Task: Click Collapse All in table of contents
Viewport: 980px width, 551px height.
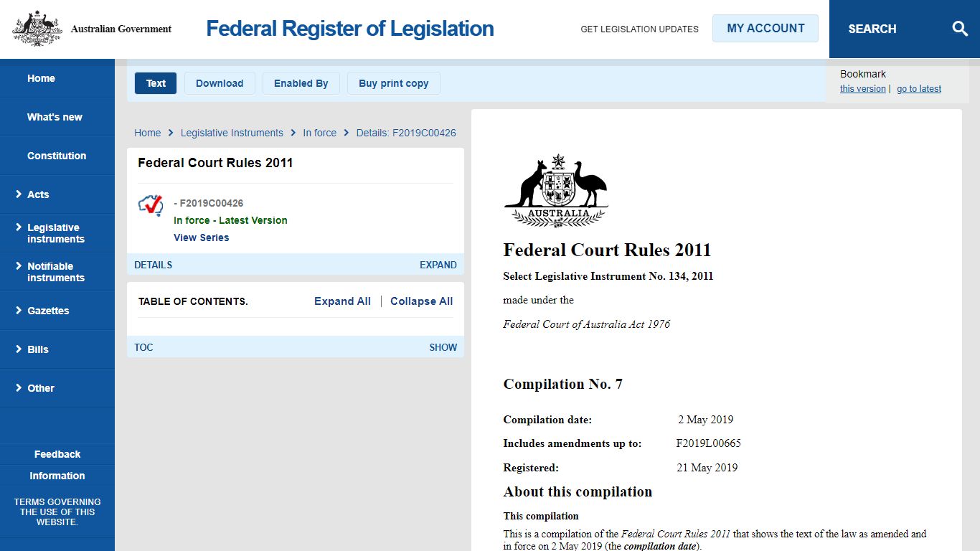Action: coord(422,301)
